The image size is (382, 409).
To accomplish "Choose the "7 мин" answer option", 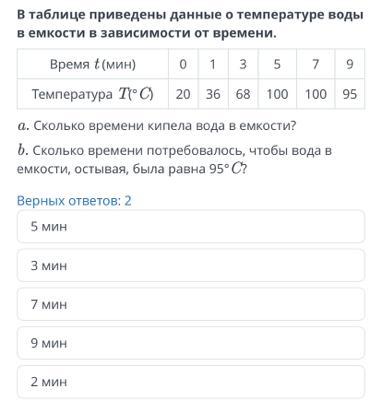I will coord(191,304).
